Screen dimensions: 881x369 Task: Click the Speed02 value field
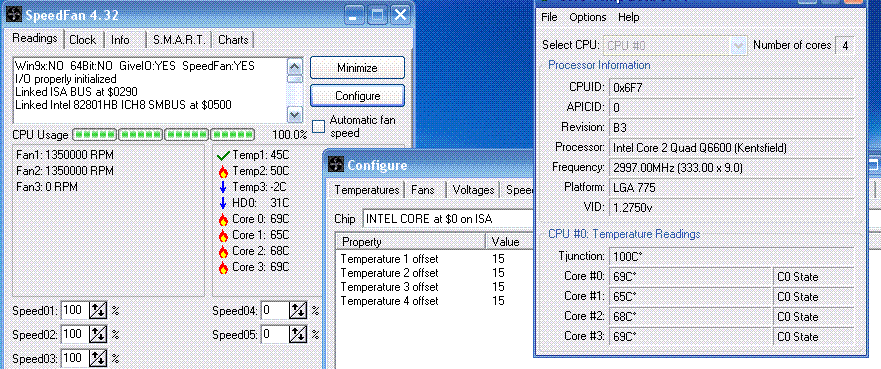76,335
